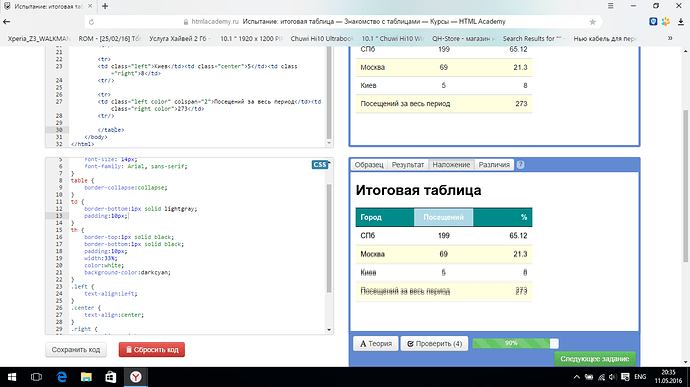
Task: Open the browser hamburger menu
Action: click(610, 6)
